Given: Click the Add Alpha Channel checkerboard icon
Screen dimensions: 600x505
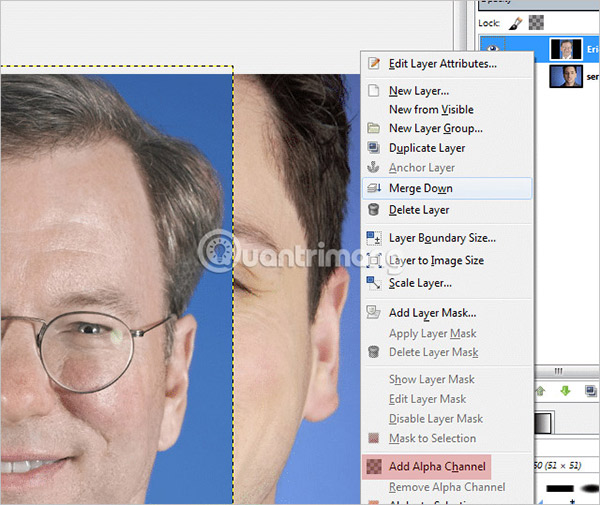Looking at the screenshot, I should 374,466.
